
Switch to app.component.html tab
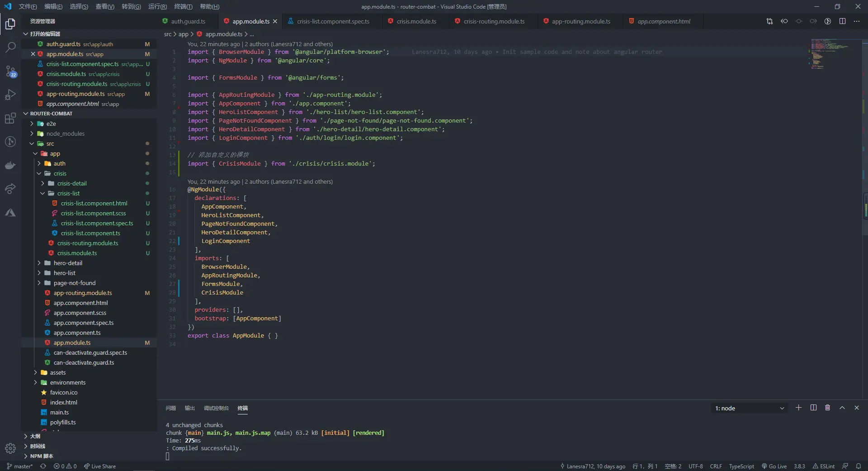tap(664, 21)
